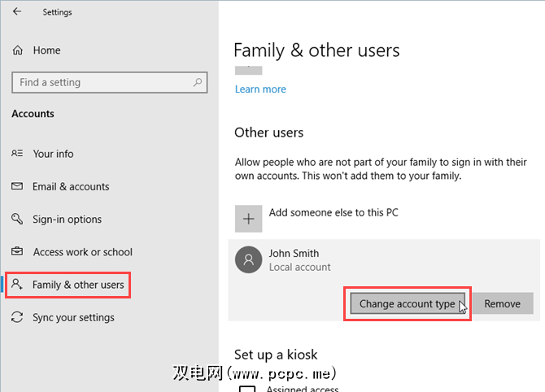Click John Smith's avatar icon
The height and width of the screenshot is (392, 545).
(248, 259)
